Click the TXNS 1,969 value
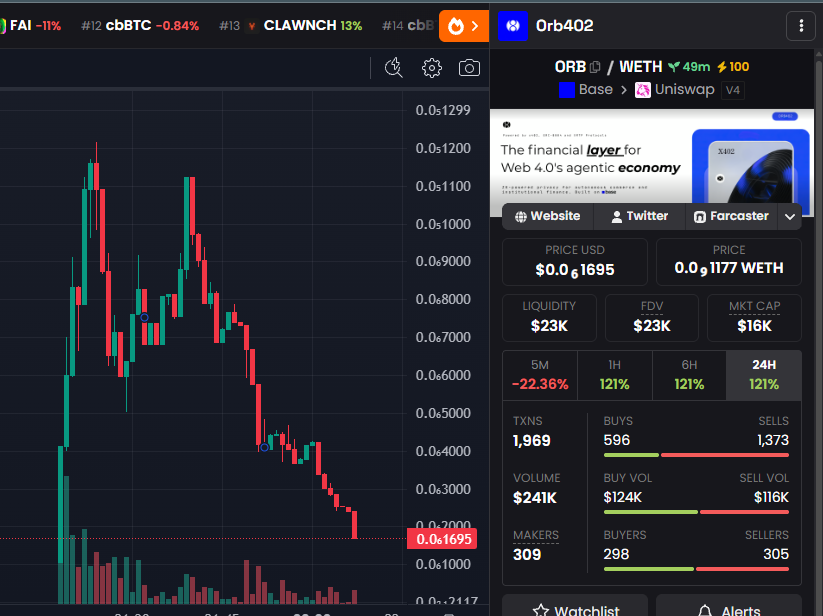This screenshot has height=616, width=823. tap(531, 441)
